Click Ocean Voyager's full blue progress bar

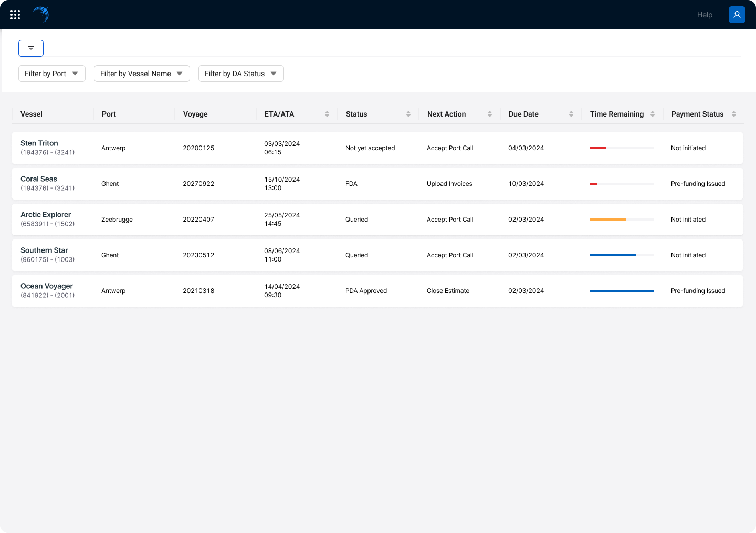(622, 291)
